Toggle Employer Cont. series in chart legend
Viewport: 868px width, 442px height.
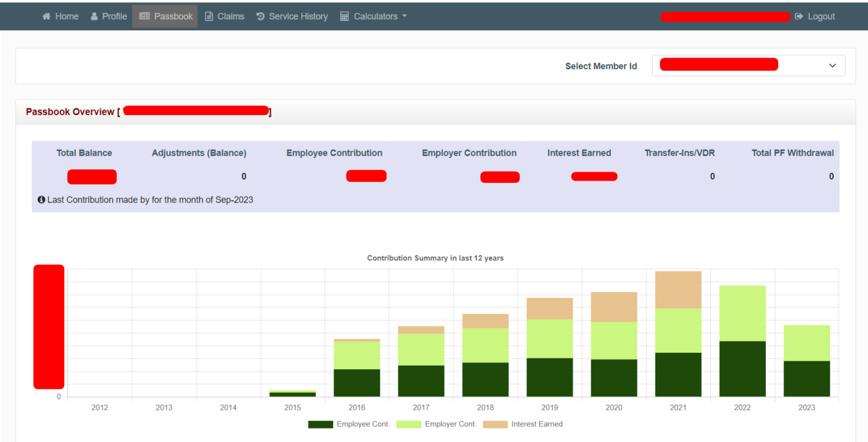tap(450, 424)
